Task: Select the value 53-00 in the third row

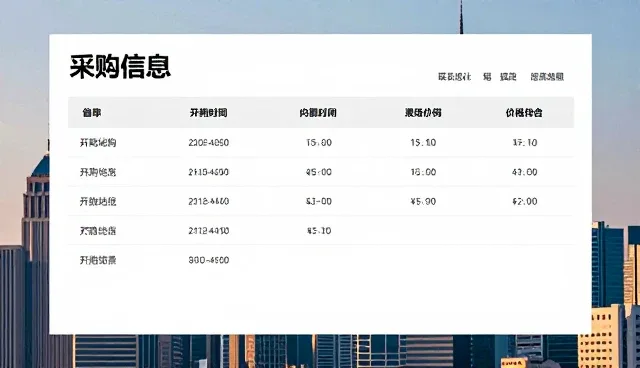Action: pyautogui.click(x=319, y=202)
